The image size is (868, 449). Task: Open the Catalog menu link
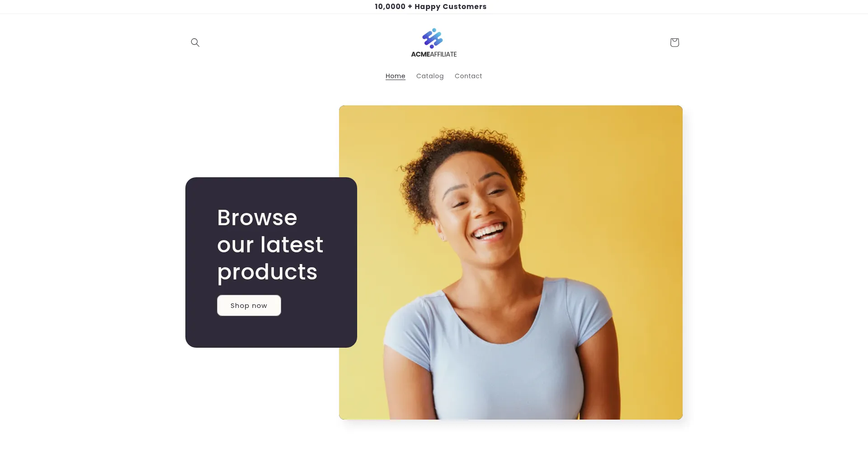tap(429, 76)
